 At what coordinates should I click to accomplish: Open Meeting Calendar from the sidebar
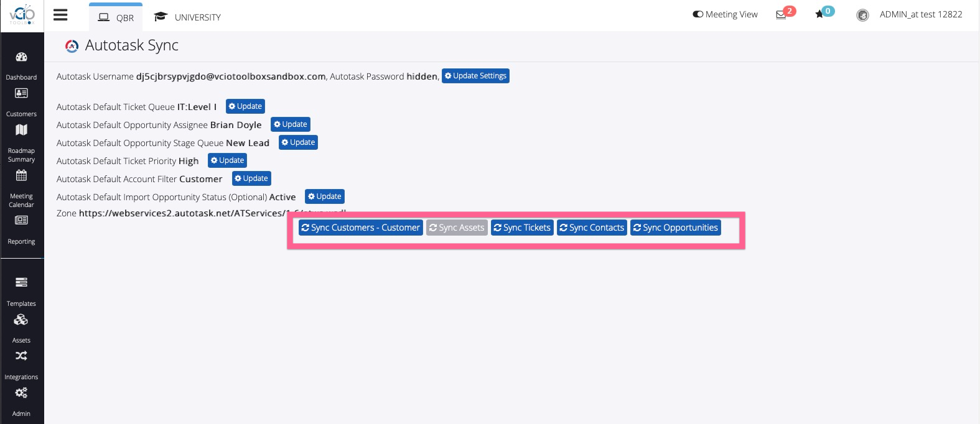(21, 188)
